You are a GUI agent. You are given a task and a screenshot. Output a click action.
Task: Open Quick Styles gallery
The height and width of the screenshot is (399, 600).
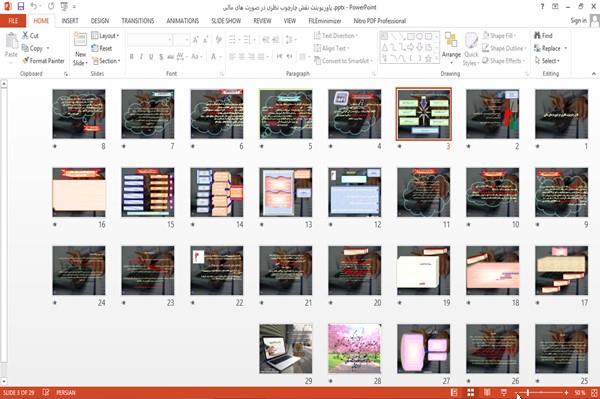point(471,49)
